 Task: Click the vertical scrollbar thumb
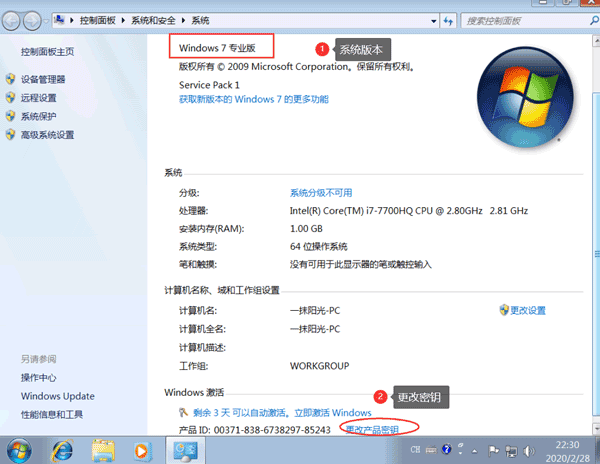596,254
